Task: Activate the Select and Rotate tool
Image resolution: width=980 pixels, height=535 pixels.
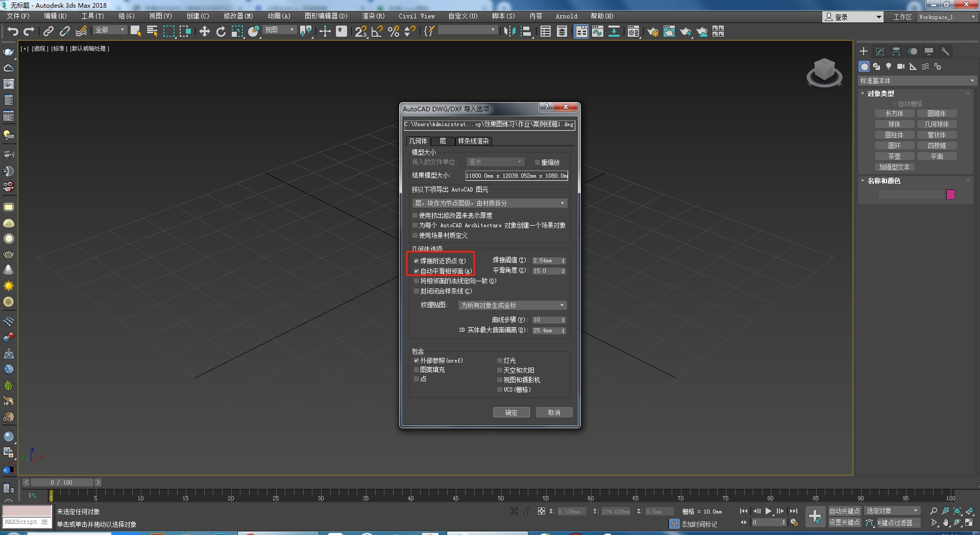Action: coord(220,32)
